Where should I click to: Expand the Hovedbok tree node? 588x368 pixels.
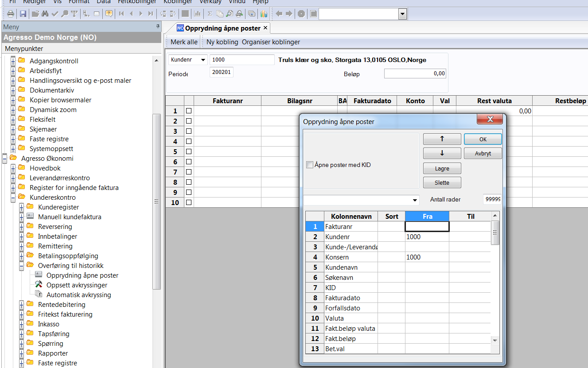click(x=13, y=168)
